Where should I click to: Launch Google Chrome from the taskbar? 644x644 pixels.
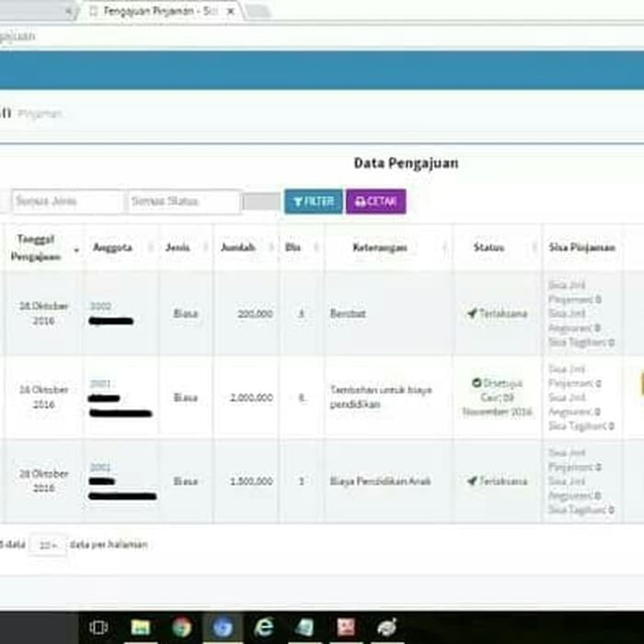pos(181,627)
